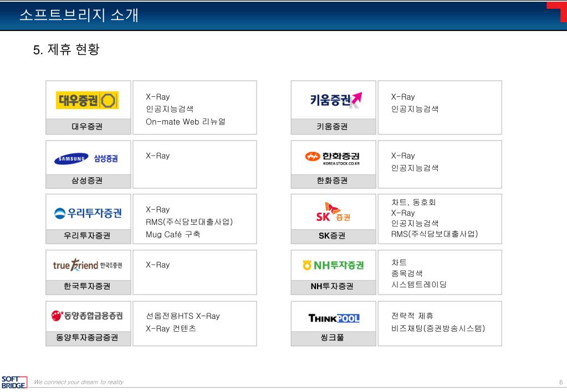Click the true friend 한국투자증권 logo
Viewport: 567px width, 392px height.
coord(88,265)
